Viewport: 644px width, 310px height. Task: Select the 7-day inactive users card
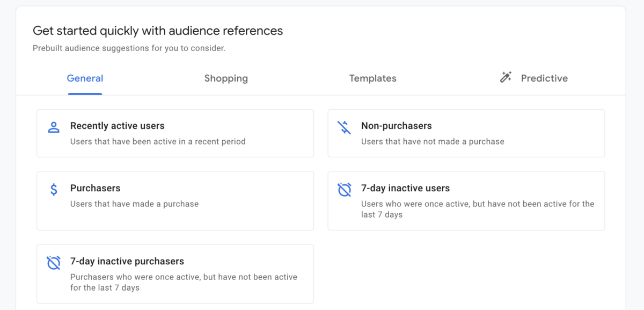coord(466,200)
